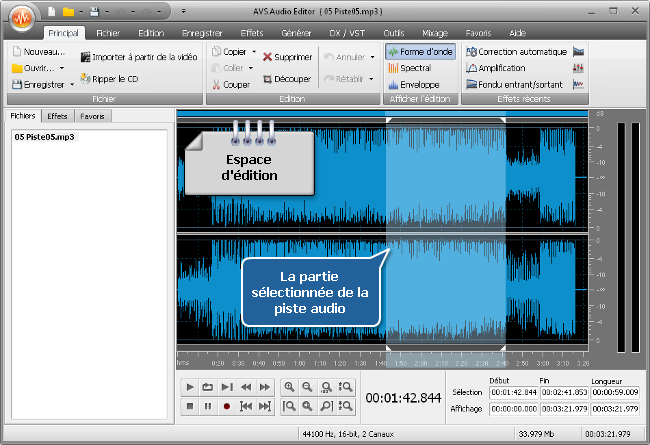Screen dimensions: 650x445
Task: Click the Zoom In magnifier icon
Action: pos(289,387)
